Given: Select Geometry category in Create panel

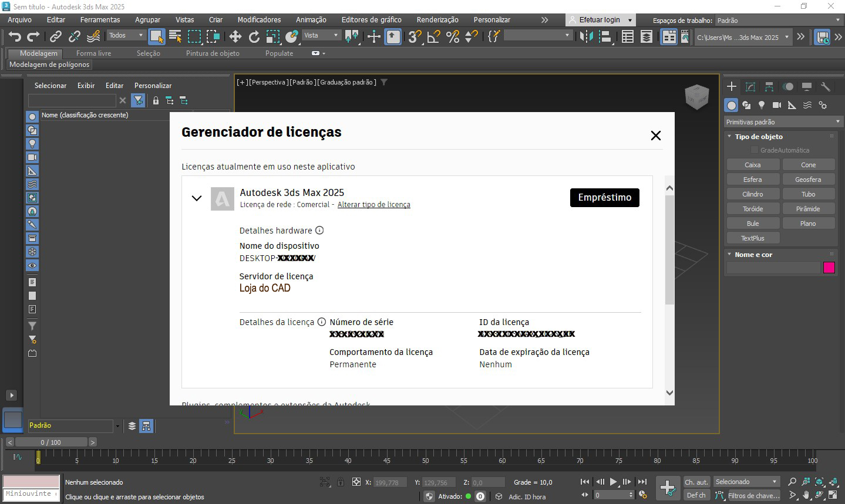Looking at the screenshot, I should (x=731, y=105).
